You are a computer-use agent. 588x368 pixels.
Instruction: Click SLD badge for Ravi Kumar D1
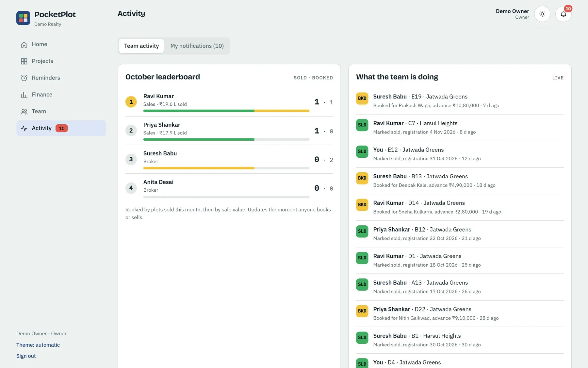coord(362,258)
